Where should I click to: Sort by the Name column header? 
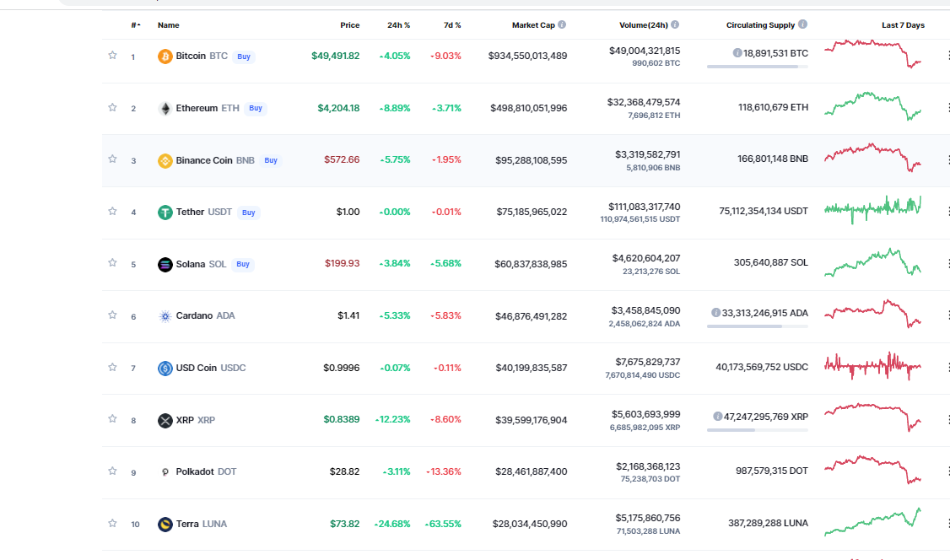coord(169,25)
